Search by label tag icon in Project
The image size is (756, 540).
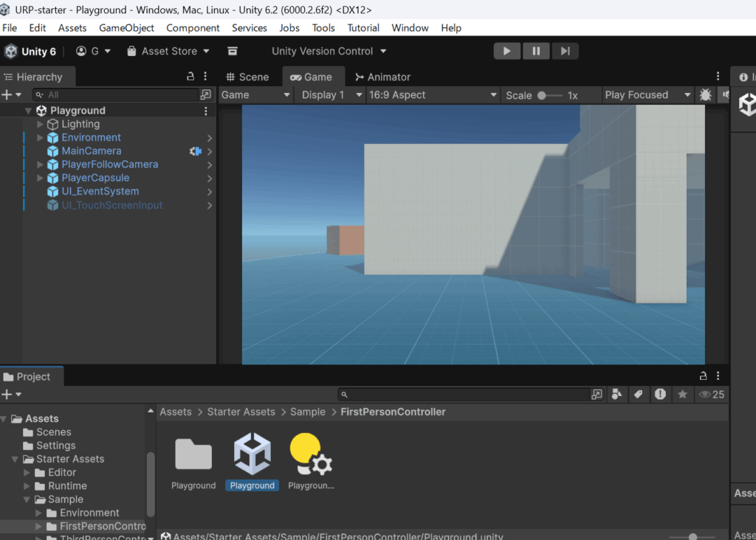(x=638, y=395)
